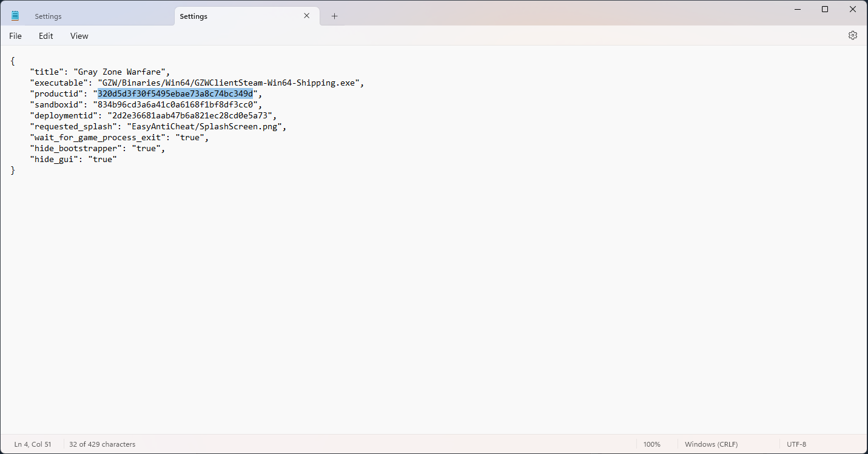868x454 pixels.
Task: Click the "hide_gui" key
Action: [x=54, y=159]
